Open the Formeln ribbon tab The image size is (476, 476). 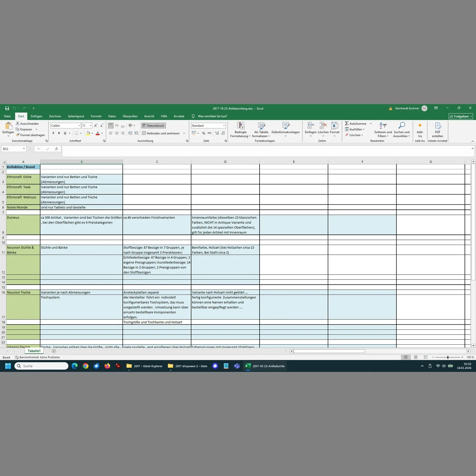[96, 116]
